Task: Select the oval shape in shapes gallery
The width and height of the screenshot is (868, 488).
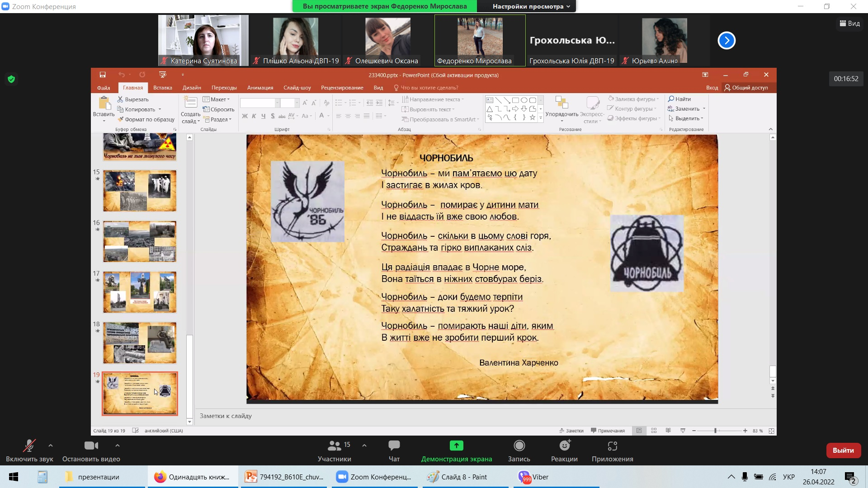Action: pos(524,100)
